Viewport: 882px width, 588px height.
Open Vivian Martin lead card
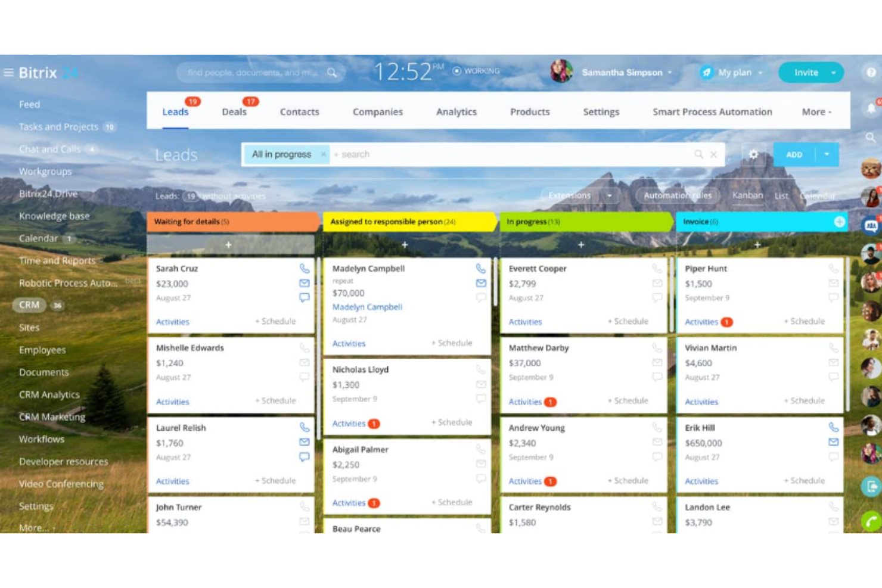[760, 375]
